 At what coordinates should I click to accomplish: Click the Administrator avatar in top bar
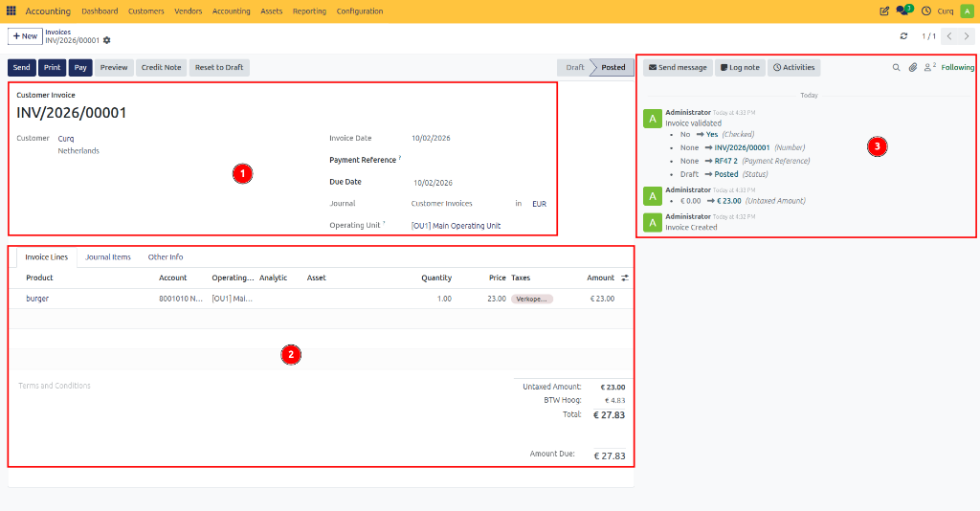[967, 11]
